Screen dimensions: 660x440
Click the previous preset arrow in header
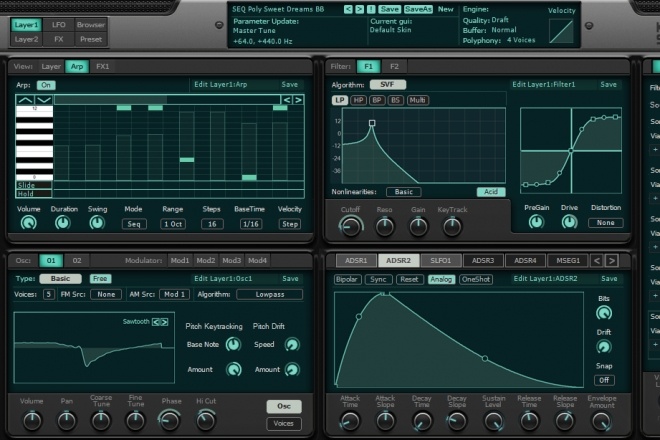point(348,9)
